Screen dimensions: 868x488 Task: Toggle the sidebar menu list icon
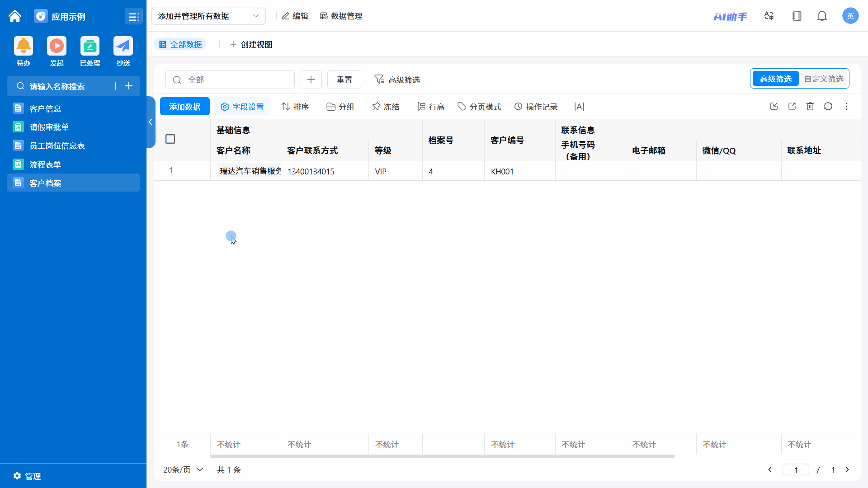pyautogui.click(x=133, y=17)
